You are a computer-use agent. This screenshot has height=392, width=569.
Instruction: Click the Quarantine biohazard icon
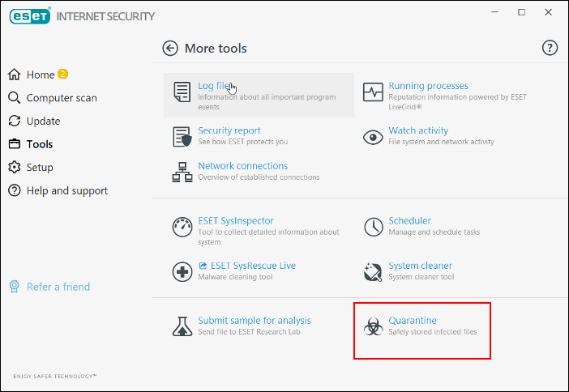point(373,326)
